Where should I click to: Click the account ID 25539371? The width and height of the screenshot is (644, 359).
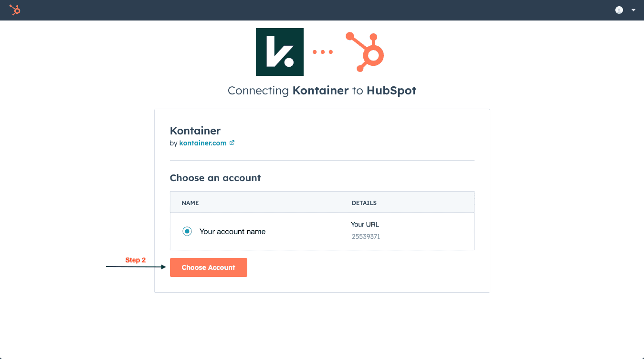(366, 236)
